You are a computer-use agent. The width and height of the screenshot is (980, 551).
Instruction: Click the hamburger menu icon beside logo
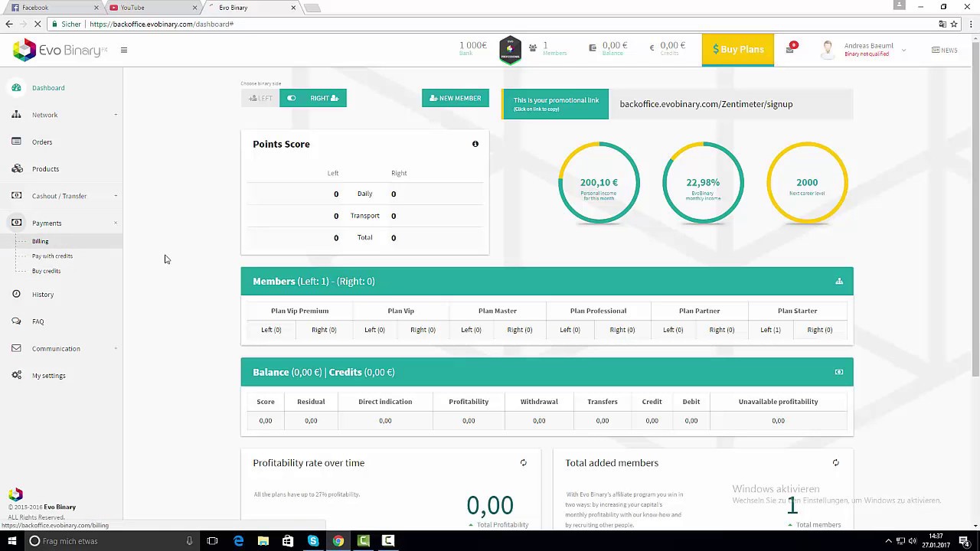(124, 51)
